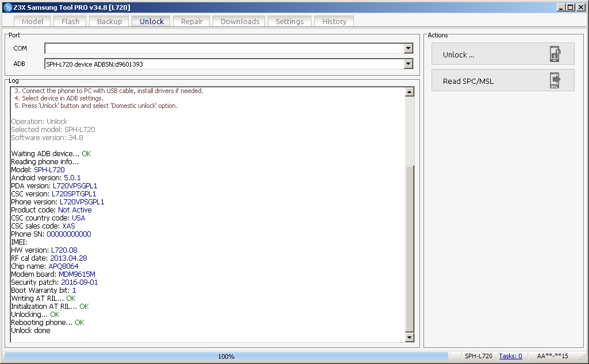Click Security patch value 2016-09-01

[x=79, y=282]
